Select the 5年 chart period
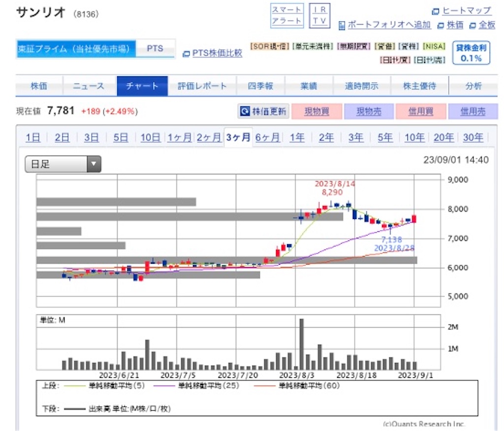Viewport: 504px width, 431px height. pyautogui.click(x=385, y=138)
